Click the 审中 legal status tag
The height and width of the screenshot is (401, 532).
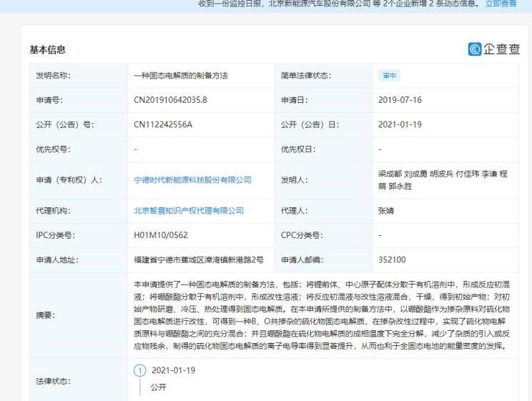(x=389, y=76)
